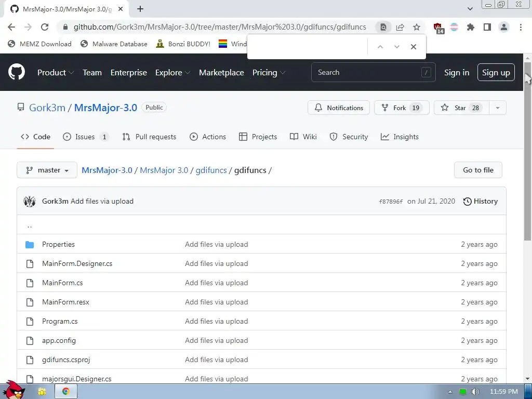
Task: Click the green network tray icon
Action: tap(462, 392)
